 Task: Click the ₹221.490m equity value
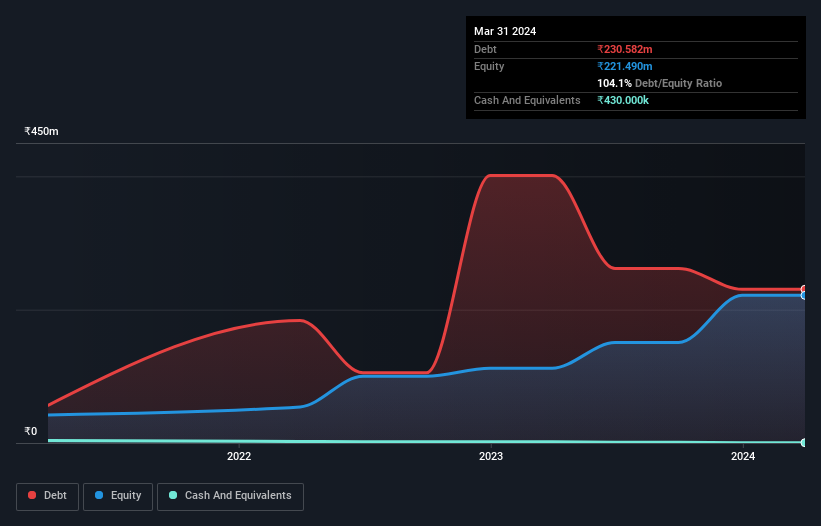[625, 66]
